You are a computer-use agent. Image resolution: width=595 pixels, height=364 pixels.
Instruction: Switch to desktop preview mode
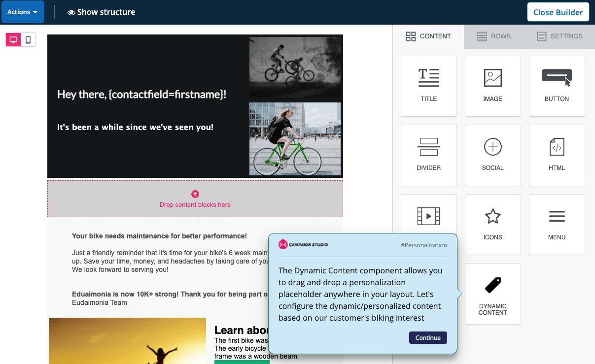pos(13,40)
